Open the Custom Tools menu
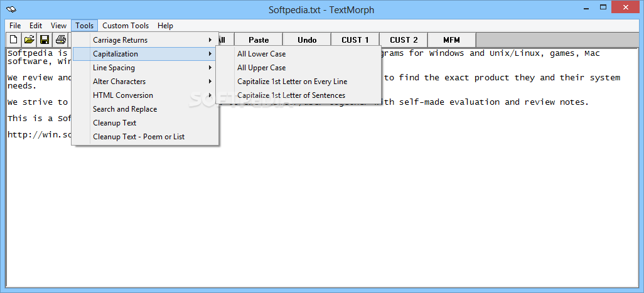Screen dimensions: 644x293 [x=126, y=26]
